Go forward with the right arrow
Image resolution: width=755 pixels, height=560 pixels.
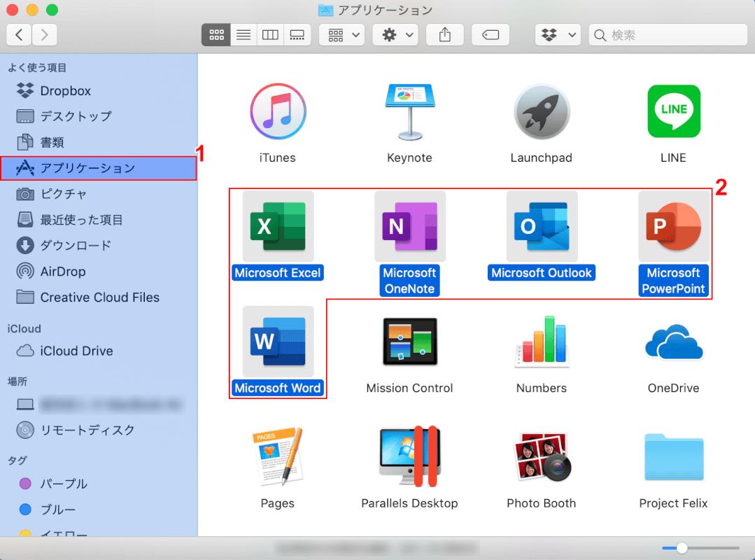[x=45, y=35]
